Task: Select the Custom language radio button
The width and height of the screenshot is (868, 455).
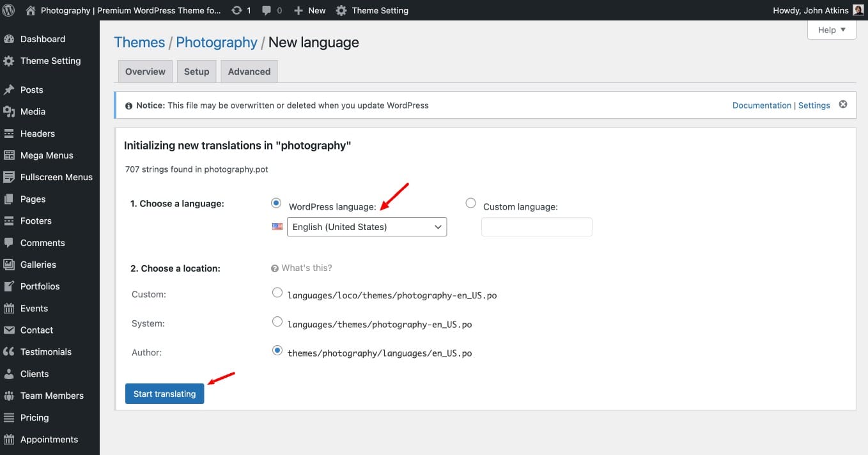Action: (x=471, y=203)
